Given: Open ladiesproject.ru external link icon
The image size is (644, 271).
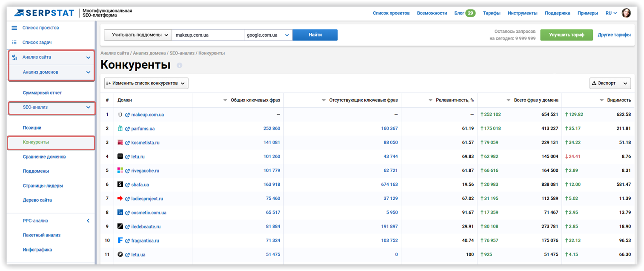Looking at the screenshot, I should [x=127, y=199].
